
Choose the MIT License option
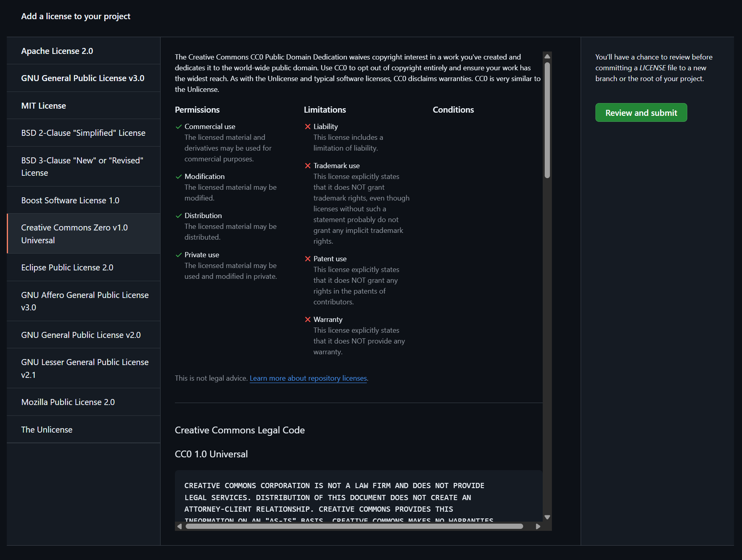pyautogui.click(x=83, y=106)
